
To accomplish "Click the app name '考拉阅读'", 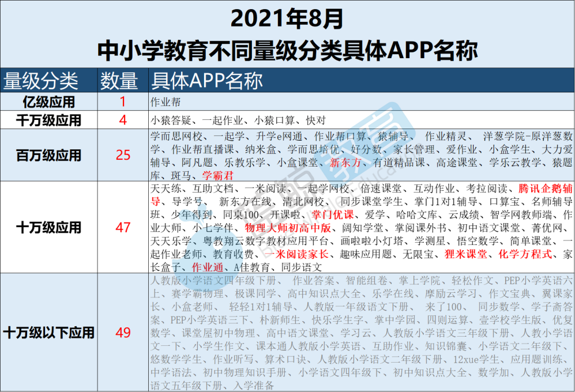I will click(487, 189).
